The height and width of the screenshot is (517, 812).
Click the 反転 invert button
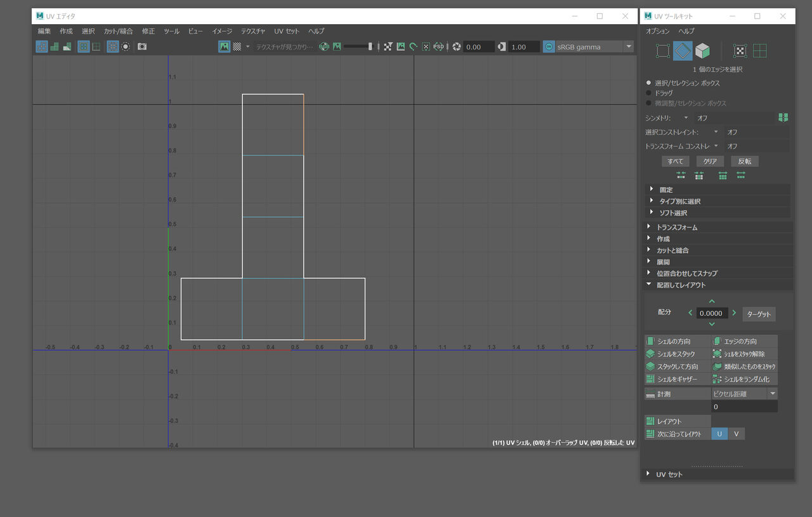745,161
